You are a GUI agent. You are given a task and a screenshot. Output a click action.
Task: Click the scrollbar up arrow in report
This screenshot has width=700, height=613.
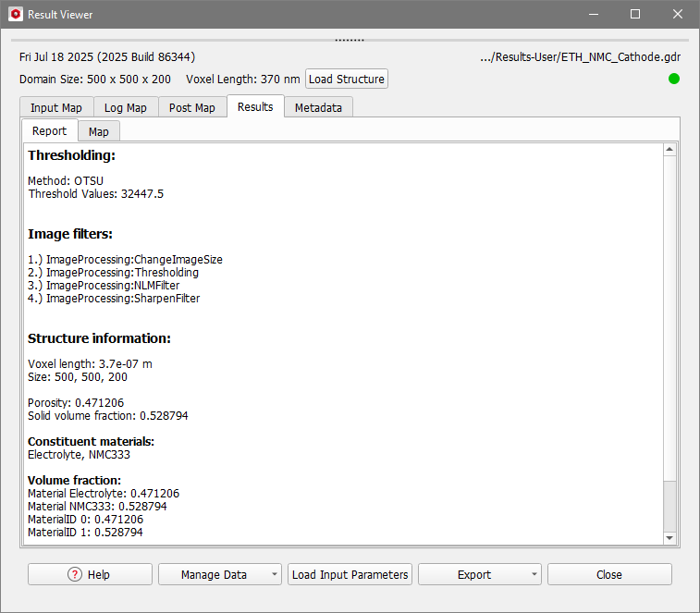[x=670, y=150]
